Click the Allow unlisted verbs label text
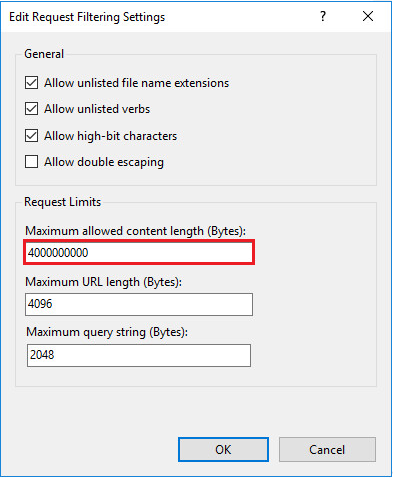This screenshot has height=478, width=393. [x=97, y=109]
